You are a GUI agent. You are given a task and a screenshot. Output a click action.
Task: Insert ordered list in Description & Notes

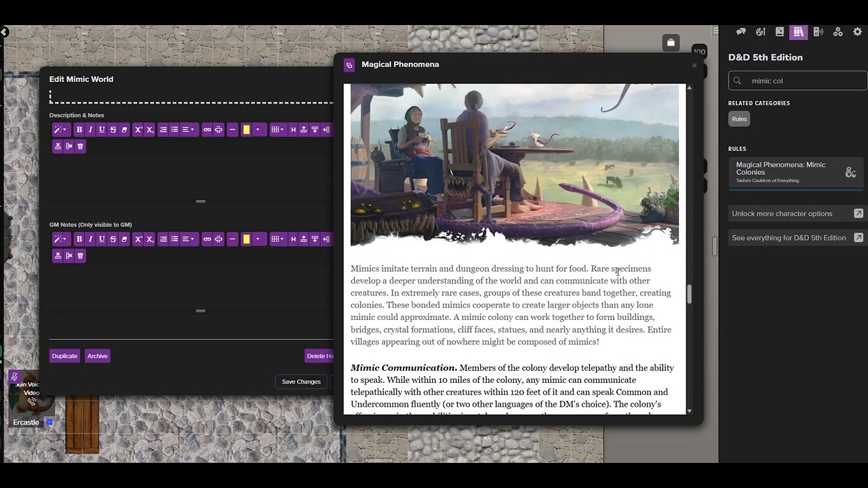(x=163, y=129)
